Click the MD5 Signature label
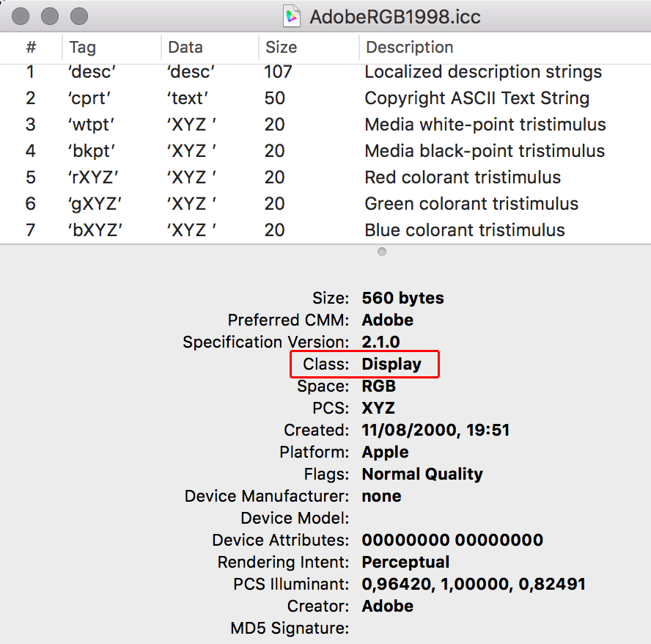This screenshot has height=644, width=651. [x=290, y=628]
